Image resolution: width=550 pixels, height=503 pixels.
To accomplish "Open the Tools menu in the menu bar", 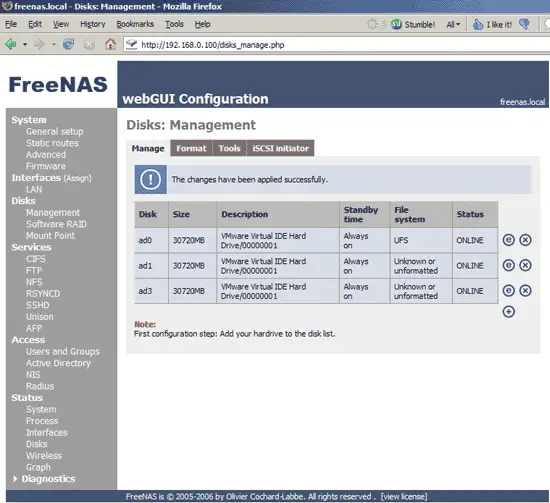I will [174, 24].
